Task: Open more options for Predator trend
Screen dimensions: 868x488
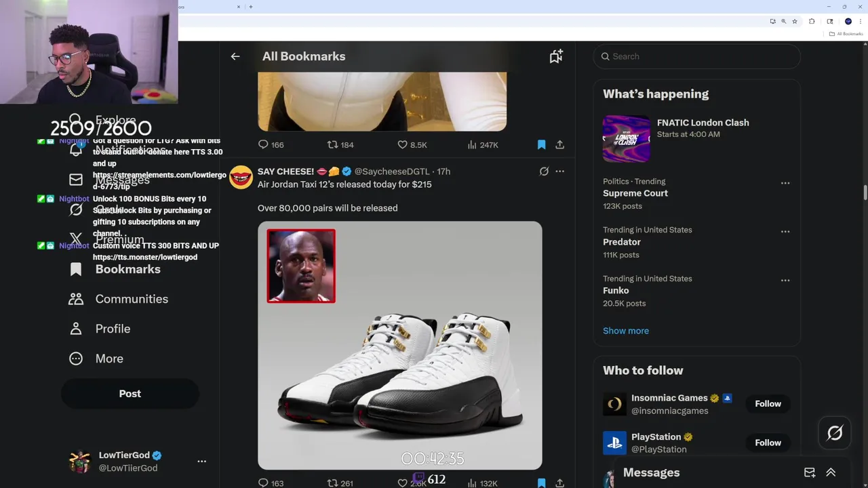Action: (x=785, y=232)
